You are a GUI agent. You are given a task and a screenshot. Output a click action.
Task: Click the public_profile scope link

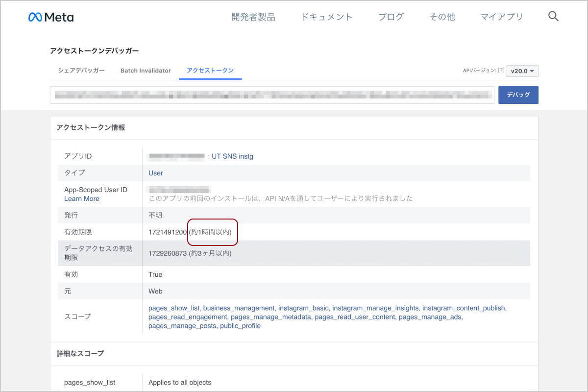(x=240, y=326)
